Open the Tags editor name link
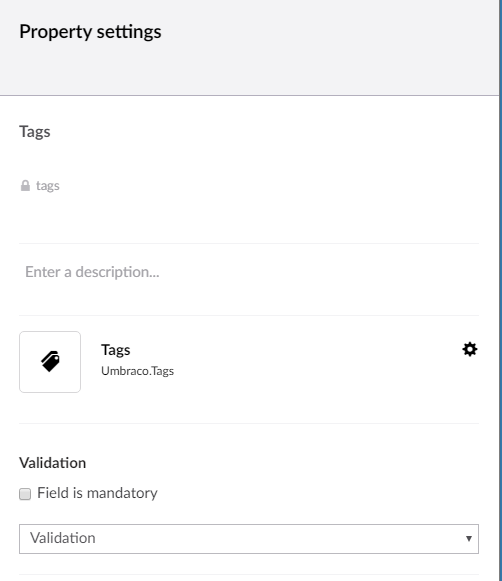 pos(116,350)
